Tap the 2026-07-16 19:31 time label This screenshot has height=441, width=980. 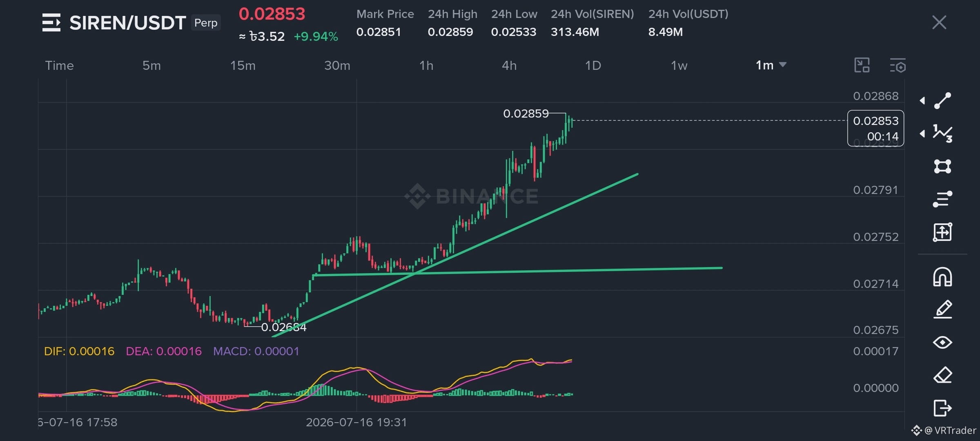(356, 422)
